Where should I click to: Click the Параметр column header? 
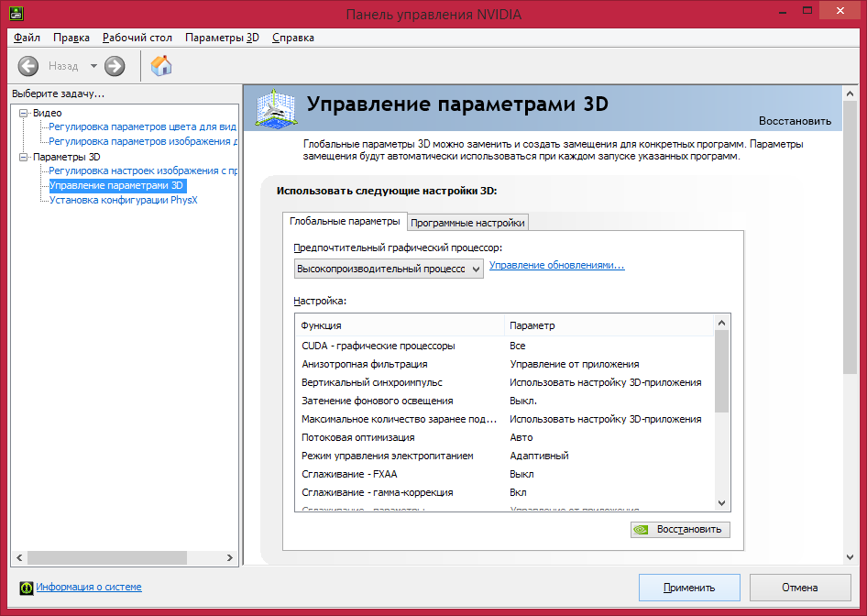609,325
